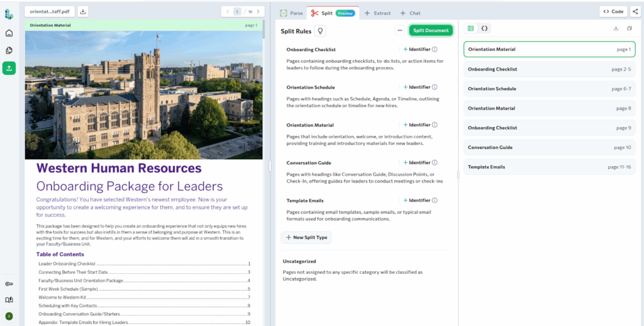
Task: Click the green upload icon in sidebar
Action: click(x=9, y=68)
